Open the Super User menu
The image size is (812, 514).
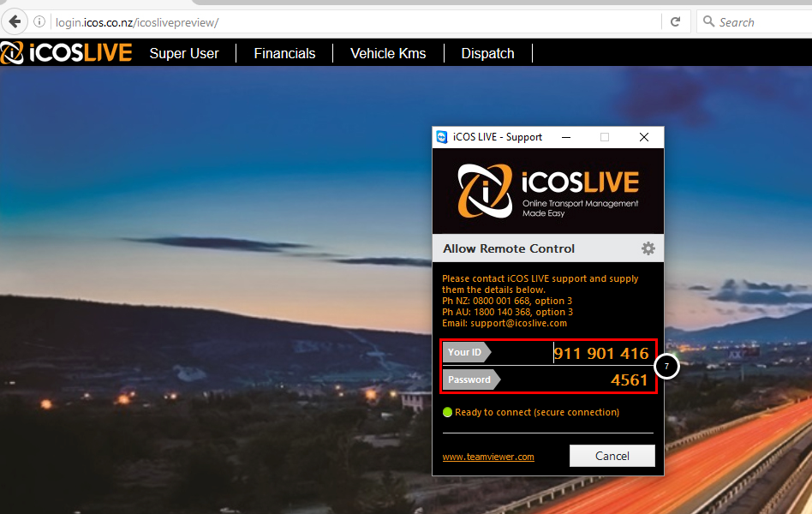[x=184, y=53]
